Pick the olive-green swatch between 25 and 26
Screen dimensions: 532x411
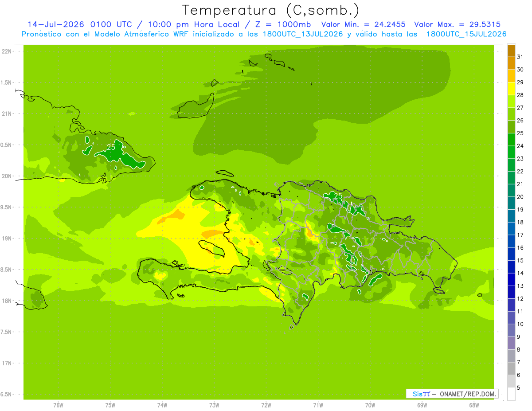(x=511, y=127)
